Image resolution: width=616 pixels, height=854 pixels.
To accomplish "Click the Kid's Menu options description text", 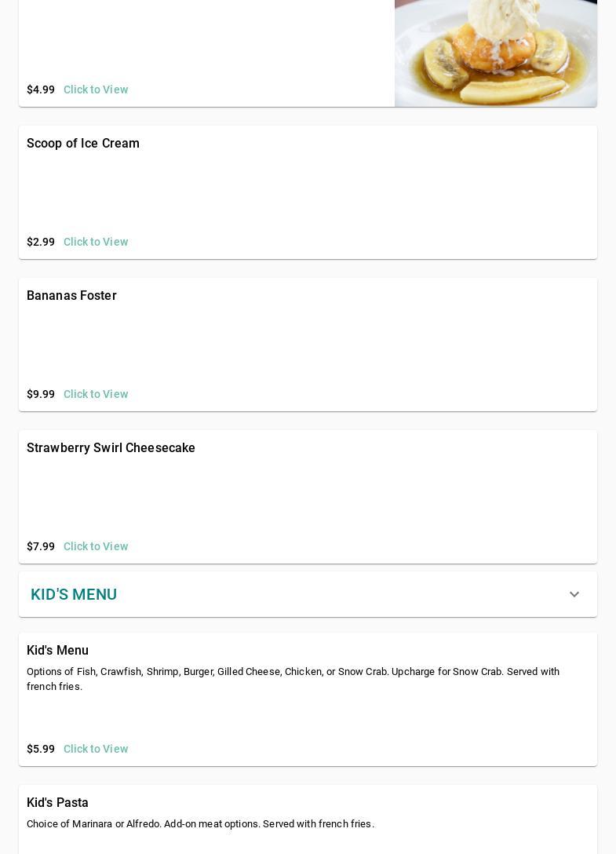I will pos(293,679).
